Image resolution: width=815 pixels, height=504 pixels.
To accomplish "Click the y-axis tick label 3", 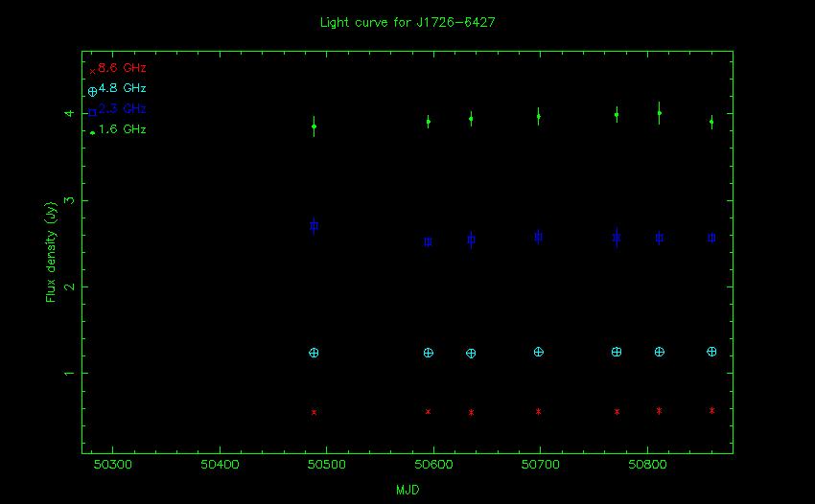I will 69,200.
